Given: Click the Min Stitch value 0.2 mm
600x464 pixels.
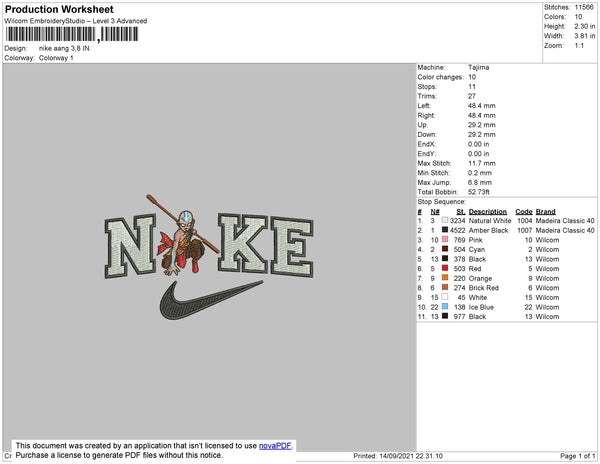Looking at the screenshot, I should 480,173.
